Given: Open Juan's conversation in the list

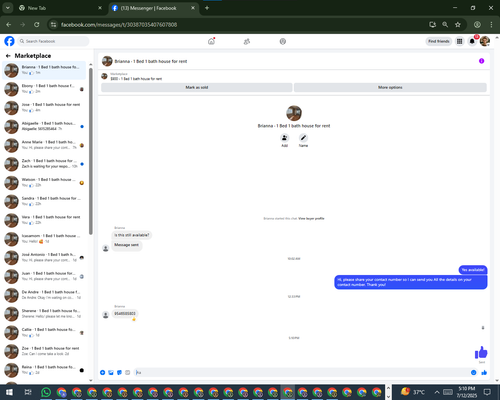Looking at the screenshot, I should click(x=44, y=276).
